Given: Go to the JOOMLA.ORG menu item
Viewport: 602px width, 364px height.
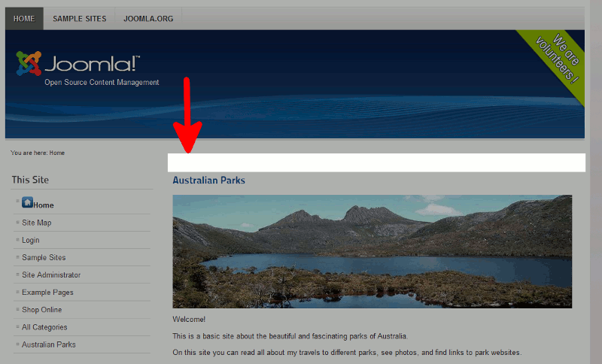Looking at the screenshot, I should (x=148, y=18).
